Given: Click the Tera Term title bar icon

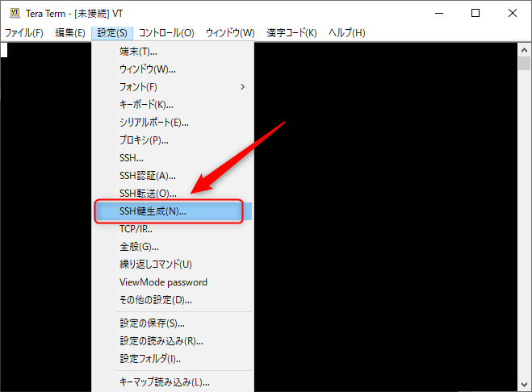Looking at the screenshot, I should coord(13,13).
